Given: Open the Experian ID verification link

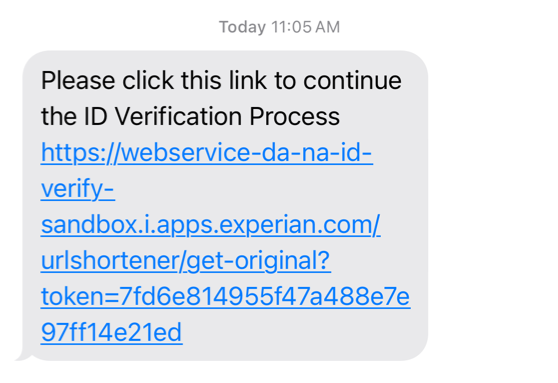Looking at the screenshot, I should [226, 242].
